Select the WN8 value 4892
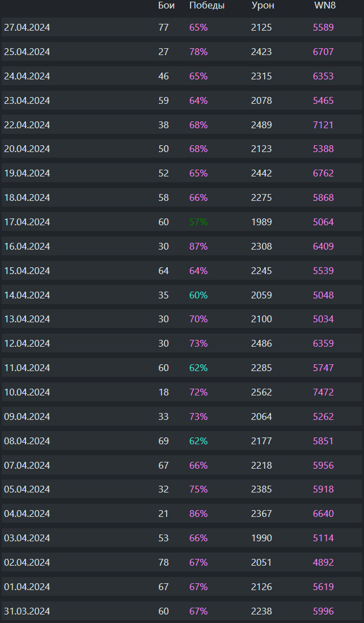Image resolution: width=364 pixels, height=623 pixels. 323,562
